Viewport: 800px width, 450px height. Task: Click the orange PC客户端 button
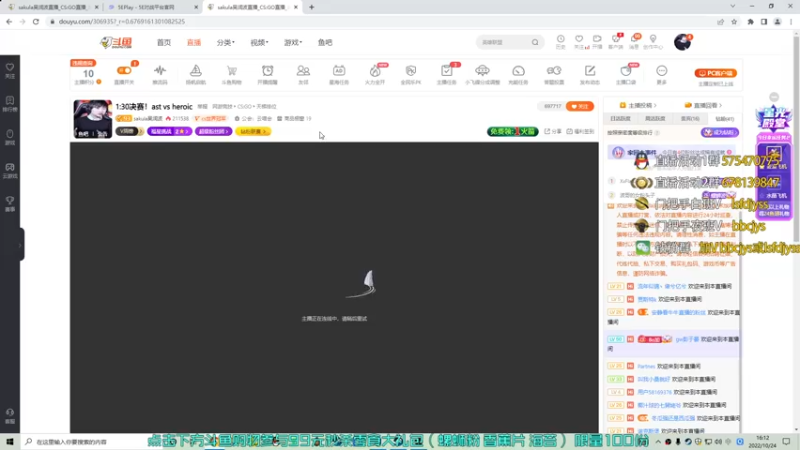point(715,73)
